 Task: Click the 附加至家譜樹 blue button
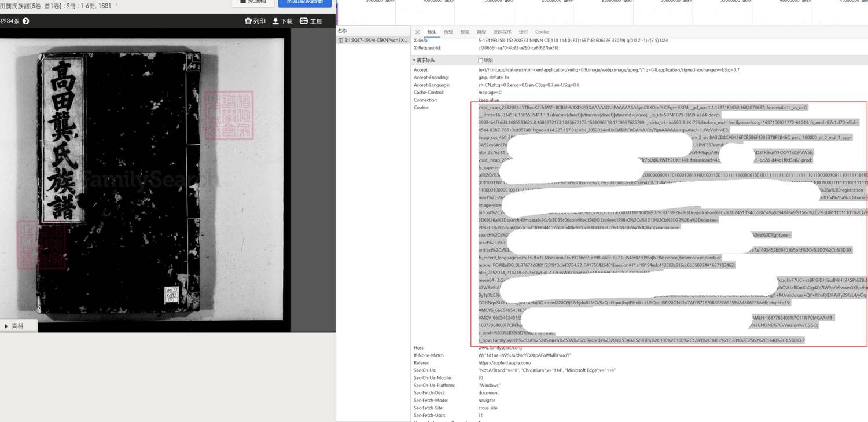[305, 2]
